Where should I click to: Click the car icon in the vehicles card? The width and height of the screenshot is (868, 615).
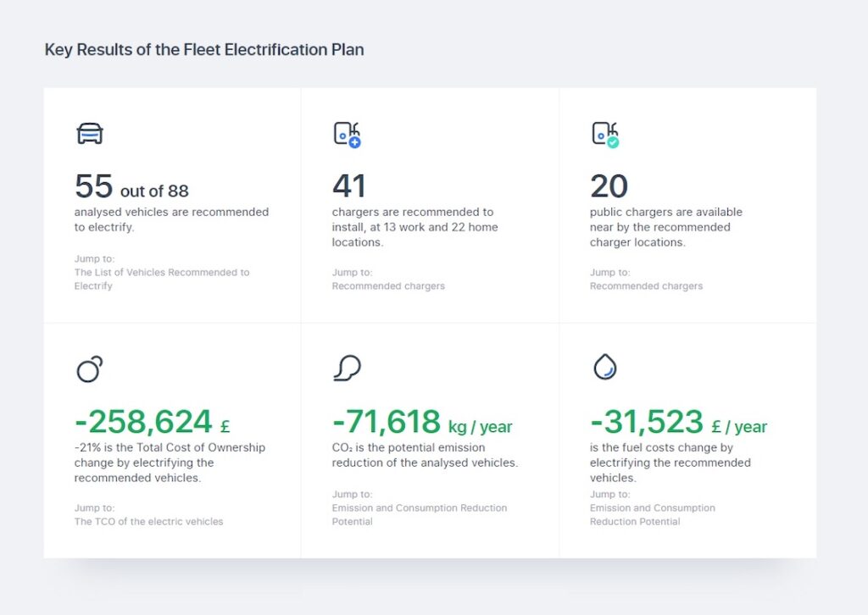(x=89, y=134)
